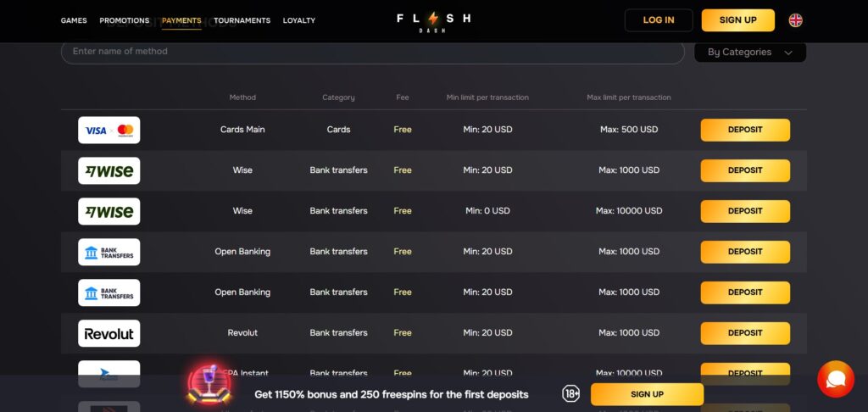Viewport: 868px width, 412px height.
Task: Click the first Wise payment logo
Action: (x=109, y=170)
